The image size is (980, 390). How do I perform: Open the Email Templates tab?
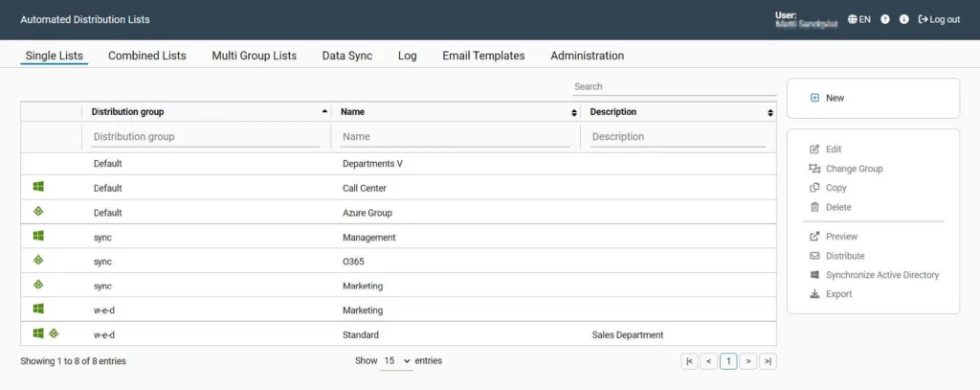(483, 56)
